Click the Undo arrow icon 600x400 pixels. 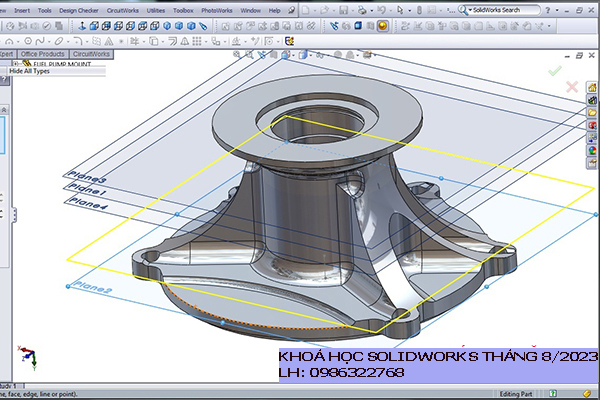click(x=381, y=10)
